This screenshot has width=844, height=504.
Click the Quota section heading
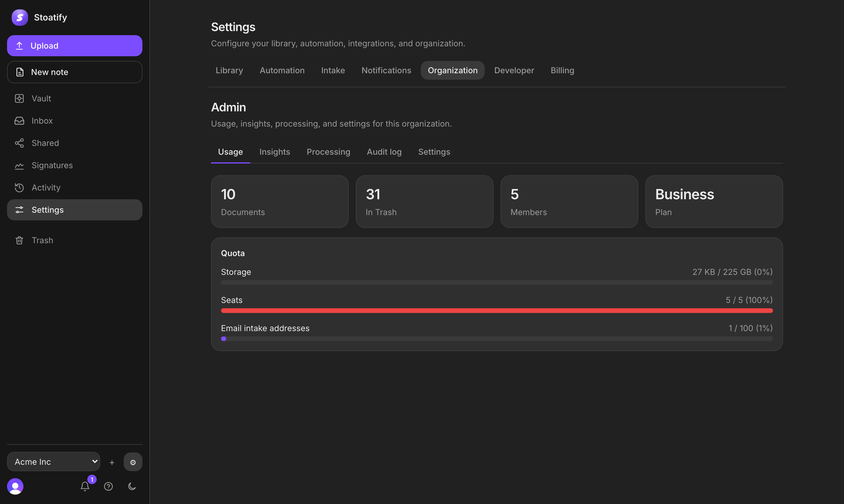(233, 253)
